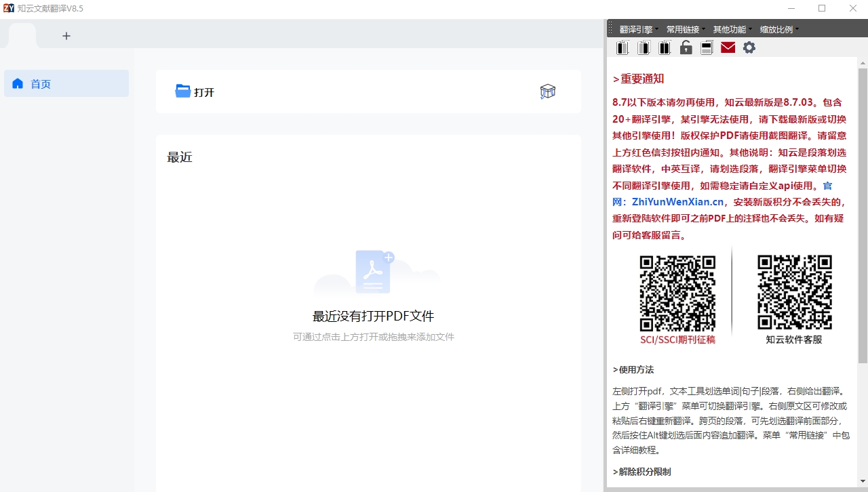The image size is (868, 492).
Task: Expand the 缩放比例 dropdown
Action: point(778,28)
